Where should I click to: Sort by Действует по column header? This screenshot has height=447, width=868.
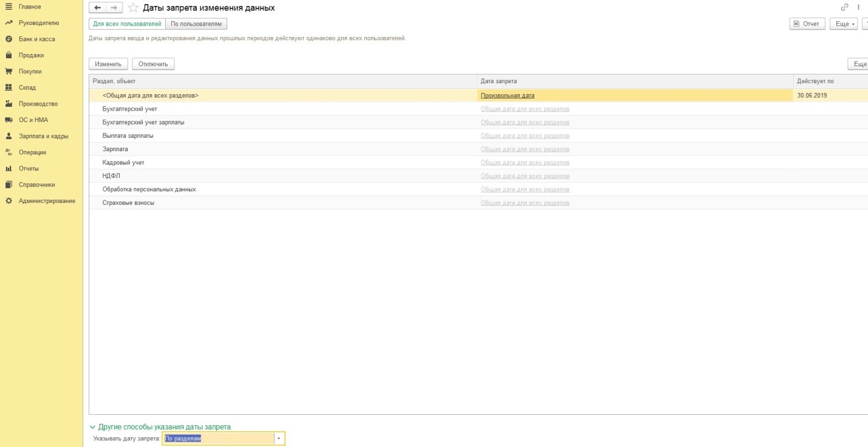point(830,81)
